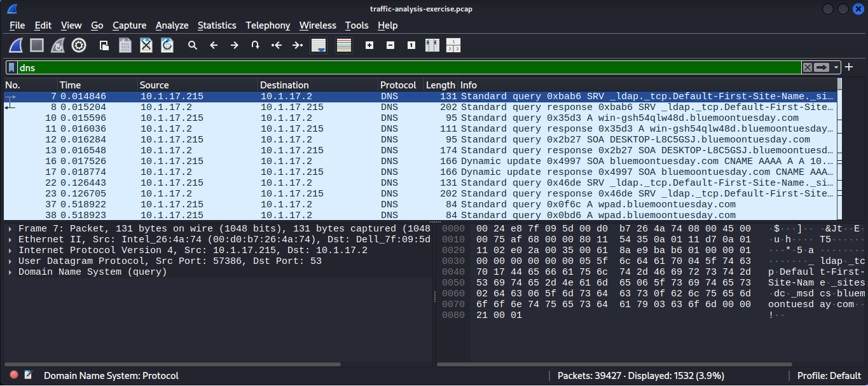Close this capture file
The height and width of the screenshot is (386, 868).
[145, 45]
